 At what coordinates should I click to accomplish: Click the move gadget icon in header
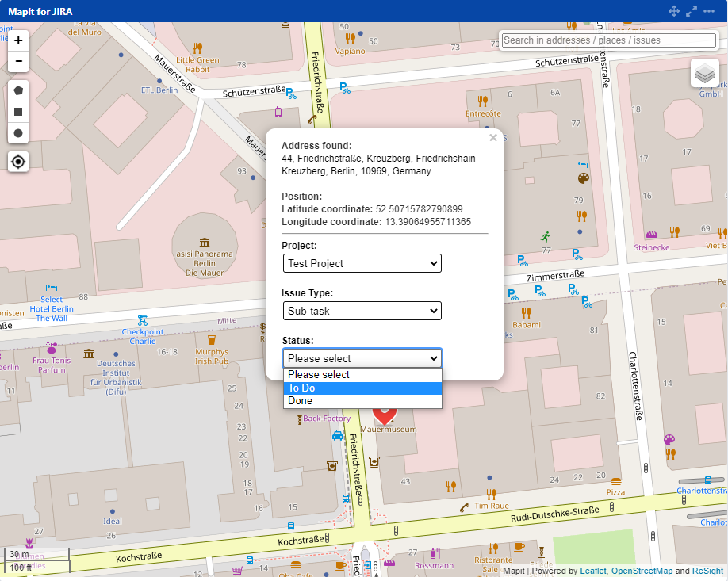(x=673, y=11)
